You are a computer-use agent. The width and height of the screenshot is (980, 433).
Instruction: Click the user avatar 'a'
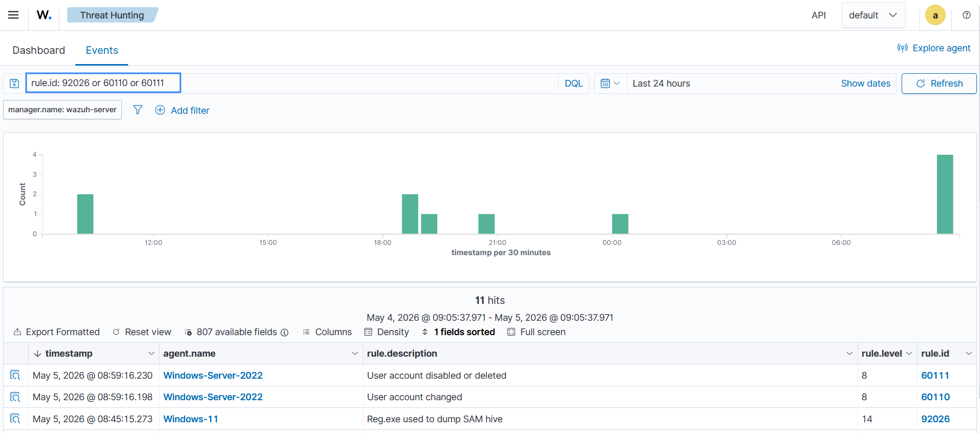[935, 15]
